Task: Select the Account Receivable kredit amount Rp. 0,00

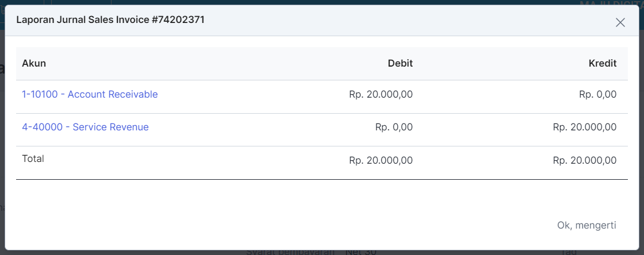Action: coord(598,94)
